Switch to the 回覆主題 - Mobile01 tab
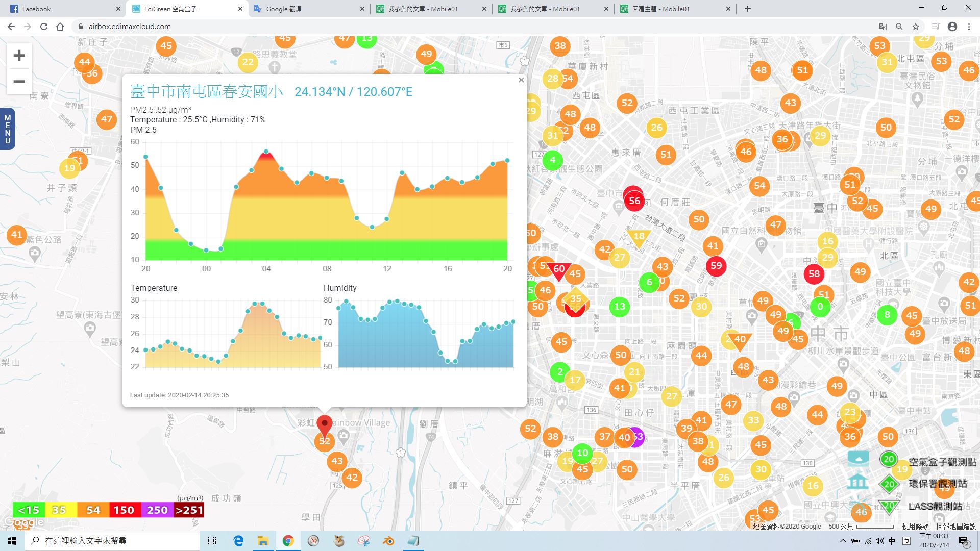This screenshot has height=551, width=980. tap(676, 9)
